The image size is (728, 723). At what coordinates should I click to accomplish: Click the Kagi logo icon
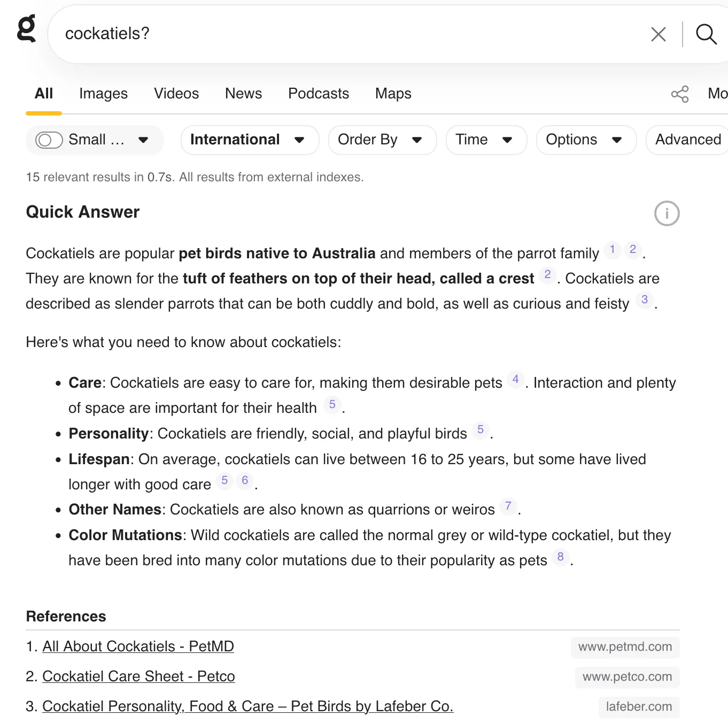tap(26, 29)
